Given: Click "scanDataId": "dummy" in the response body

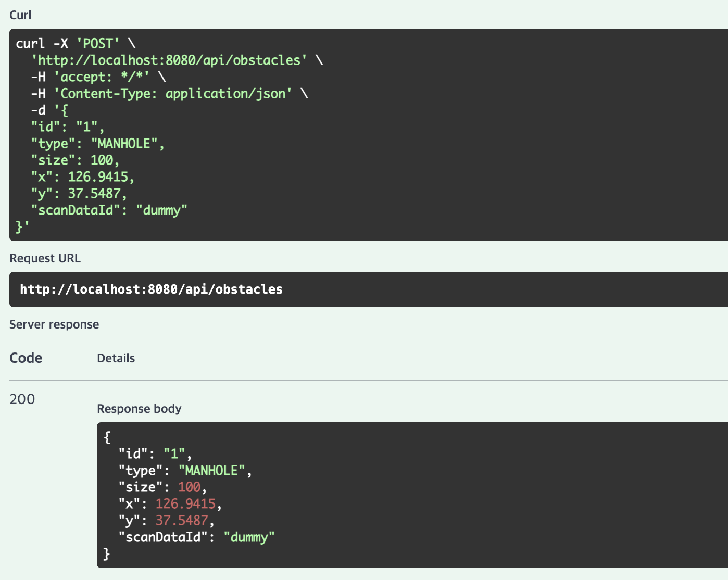Looking at the screenshot, I should pyautogui.click(x=197, y=537).
